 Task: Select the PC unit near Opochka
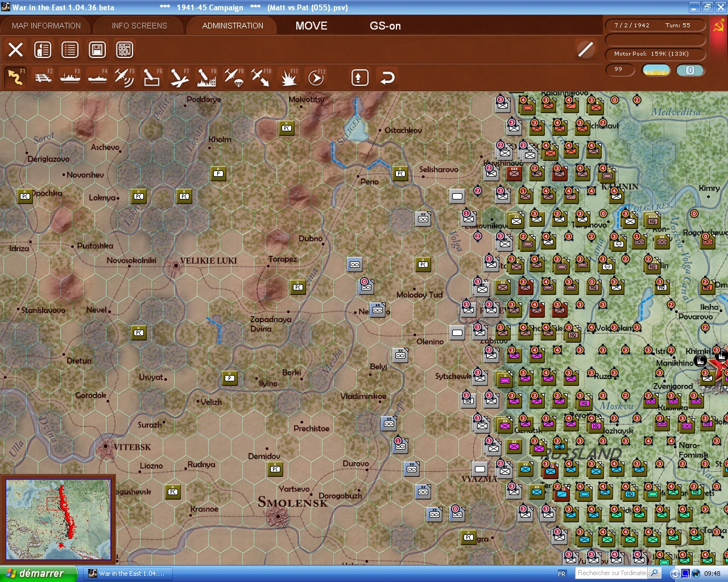pos(25,196)
